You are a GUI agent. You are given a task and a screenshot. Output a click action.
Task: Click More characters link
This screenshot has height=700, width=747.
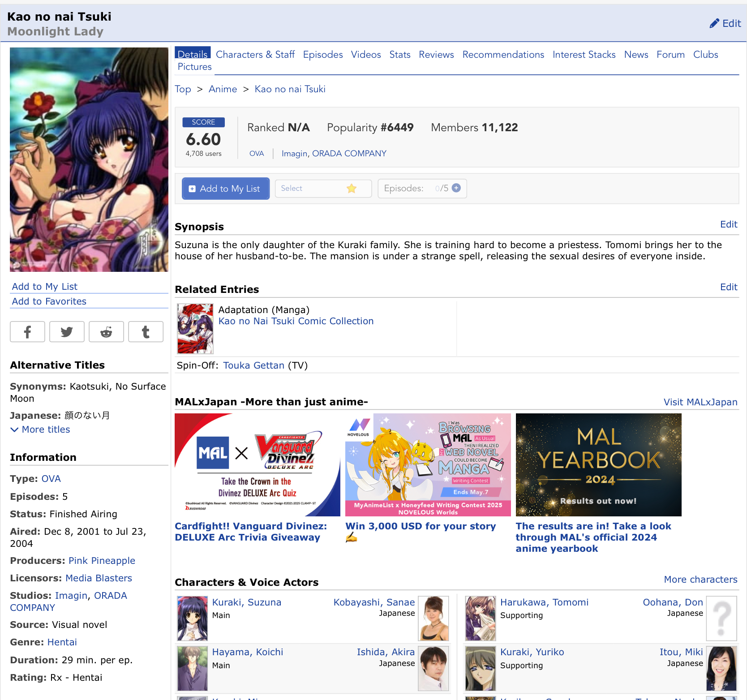[700, 580]
